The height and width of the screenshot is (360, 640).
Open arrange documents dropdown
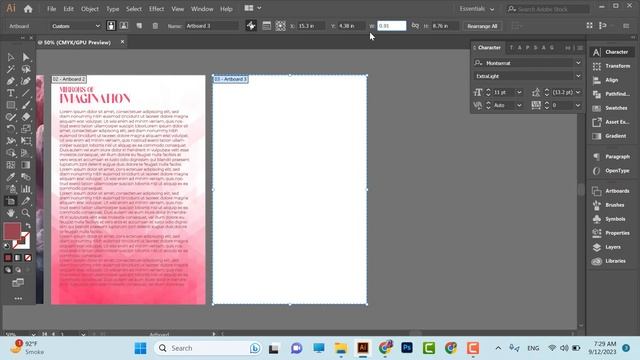253,8
